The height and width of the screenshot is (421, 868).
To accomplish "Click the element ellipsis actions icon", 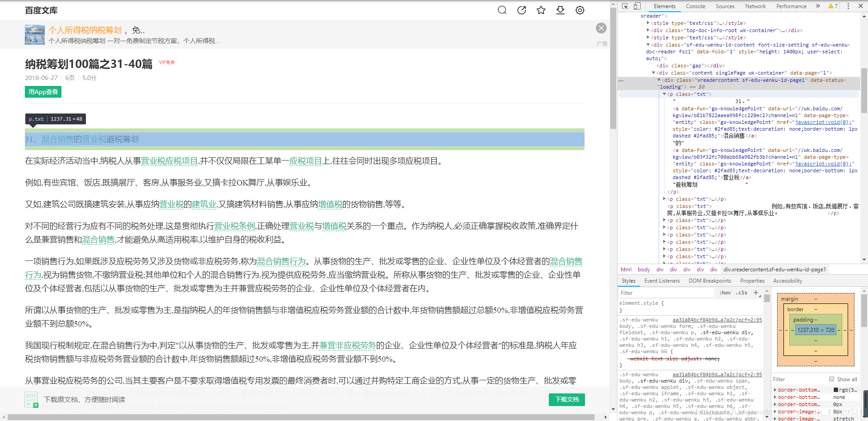I will pos(621,80).
